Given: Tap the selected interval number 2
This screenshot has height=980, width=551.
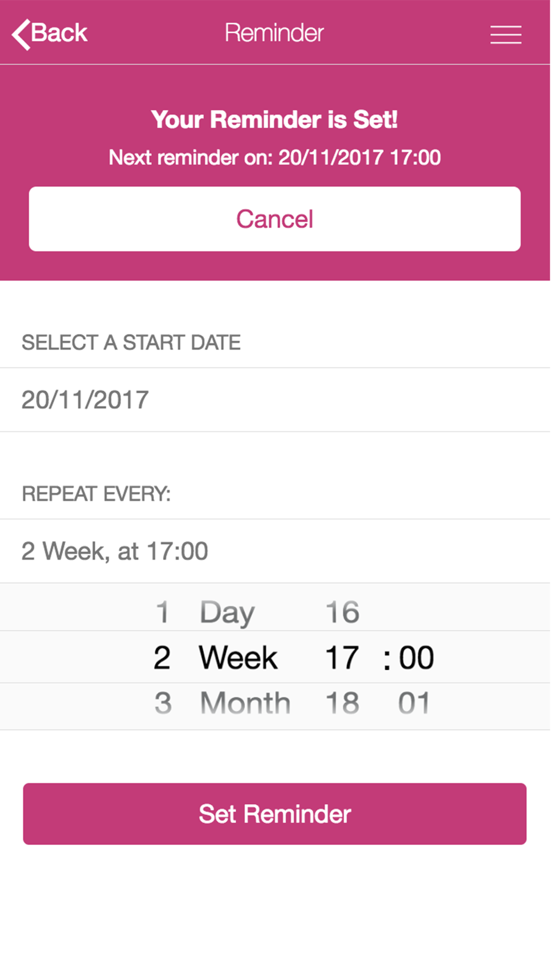Looking at the screenshot, I should point(162,658).
